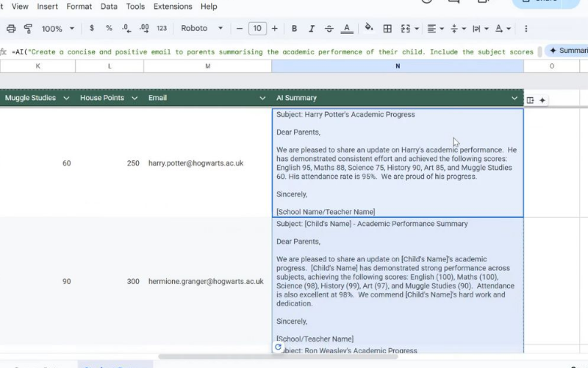
Task: Open the 123 number formats menu
Action: pyautogui.click(x=162, y=28)
